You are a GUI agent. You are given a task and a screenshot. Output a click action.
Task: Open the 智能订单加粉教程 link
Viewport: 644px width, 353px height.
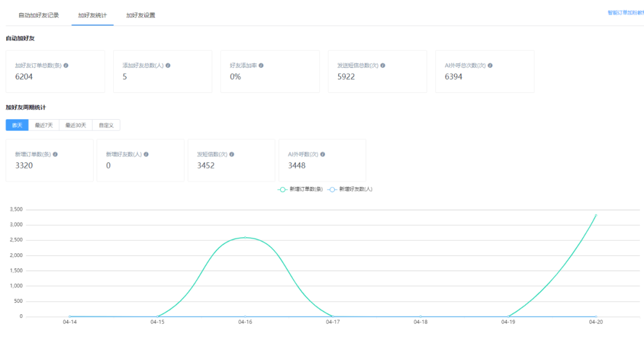pos(625,13)
